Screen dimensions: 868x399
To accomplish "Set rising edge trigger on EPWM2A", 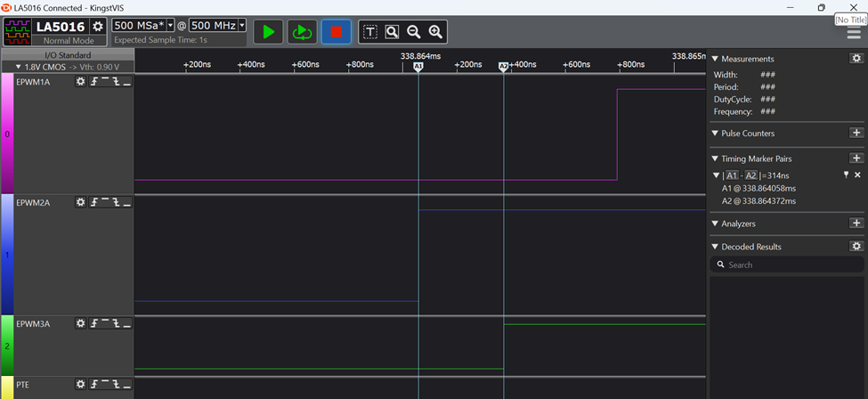I will click(x=94, y=202).
